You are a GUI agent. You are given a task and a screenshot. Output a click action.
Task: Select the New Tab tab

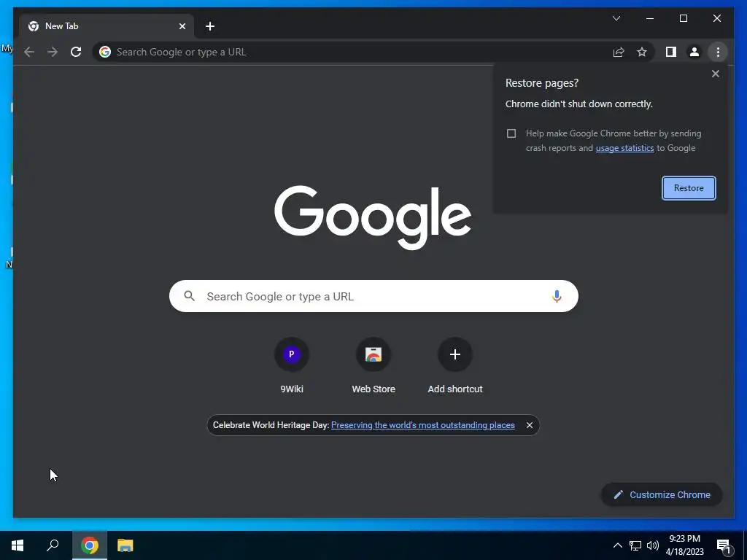pyautogui.click(x=107, y=26)
